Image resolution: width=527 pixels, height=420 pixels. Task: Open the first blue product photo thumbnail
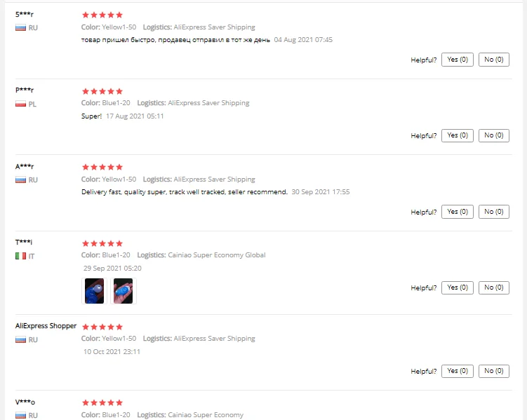pyautogui.click(x=95, y=291)
